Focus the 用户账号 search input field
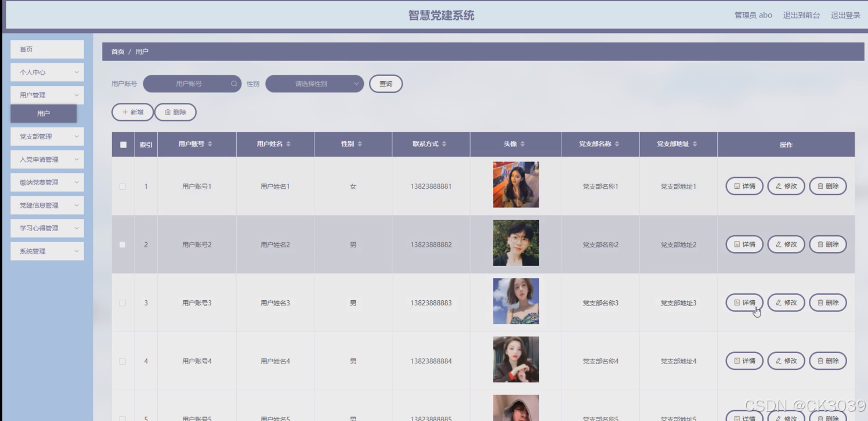868x421 pixels. [192, 84]
